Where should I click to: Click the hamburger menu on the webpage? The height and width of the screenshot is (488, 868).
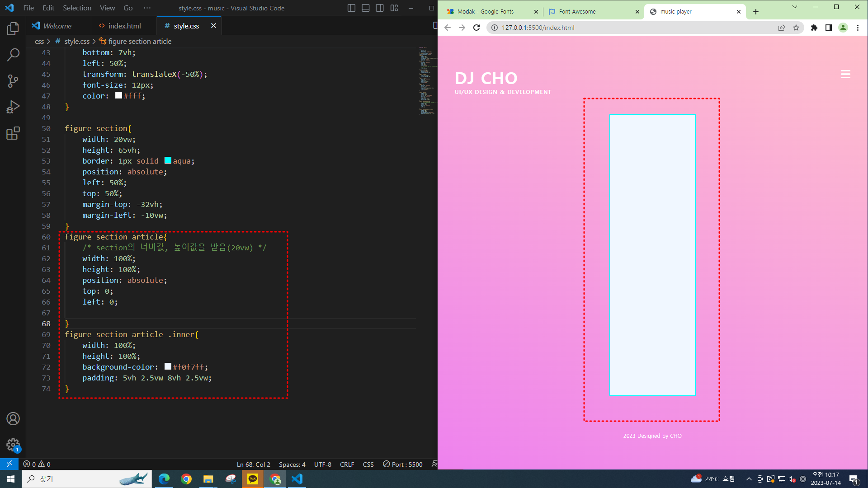point(845,75)
